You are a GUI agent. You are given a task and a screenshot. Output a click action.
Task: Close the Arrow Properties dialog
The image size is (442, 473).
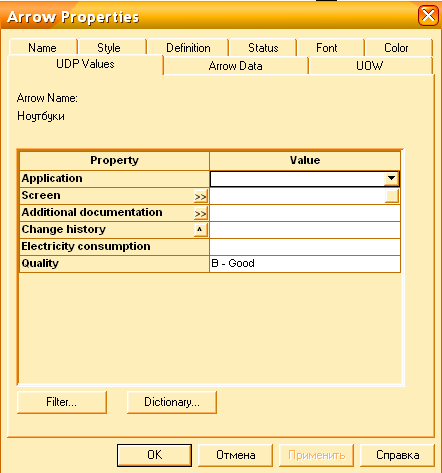click(x=428, y=15)
